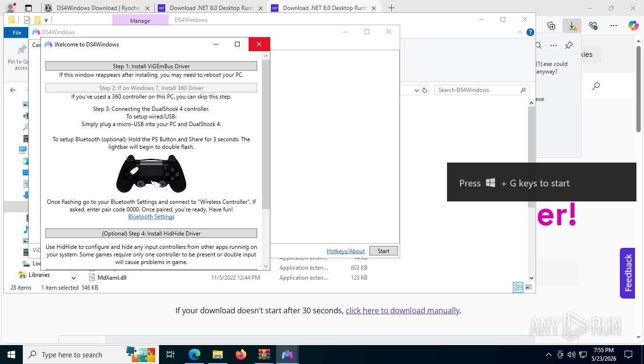The height and width of the screenshot is (364, 644).
Task: Click the Search DS4Windows input field
Action: (482, 90)
